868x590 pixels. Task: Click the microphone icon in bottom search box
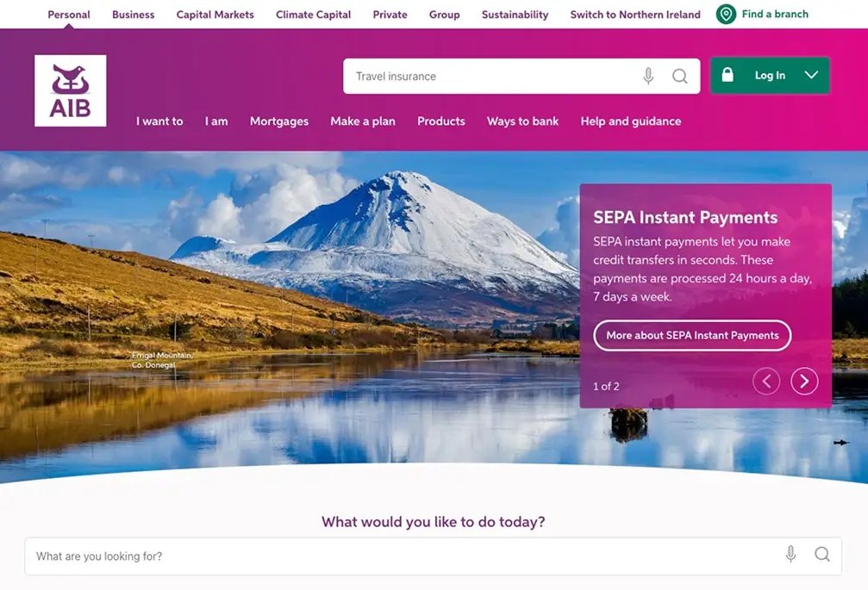[x=791, y=554]
